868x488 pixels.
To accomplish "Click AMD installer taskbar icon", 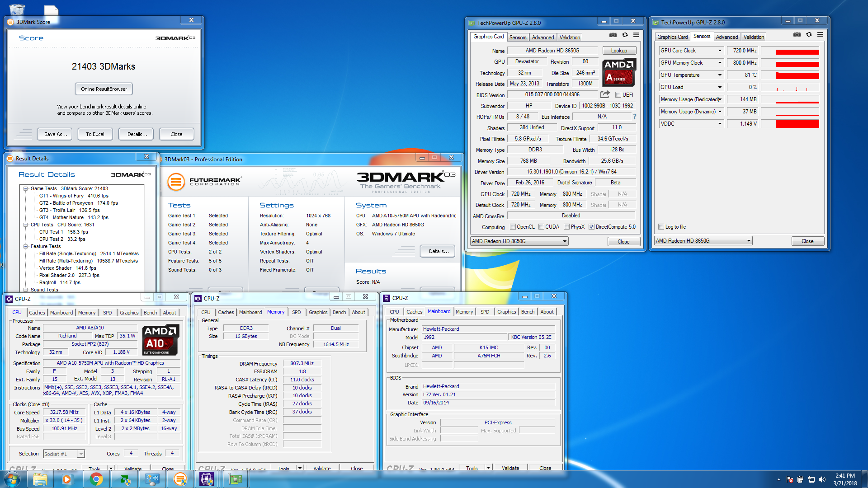I will pos(124,479).
